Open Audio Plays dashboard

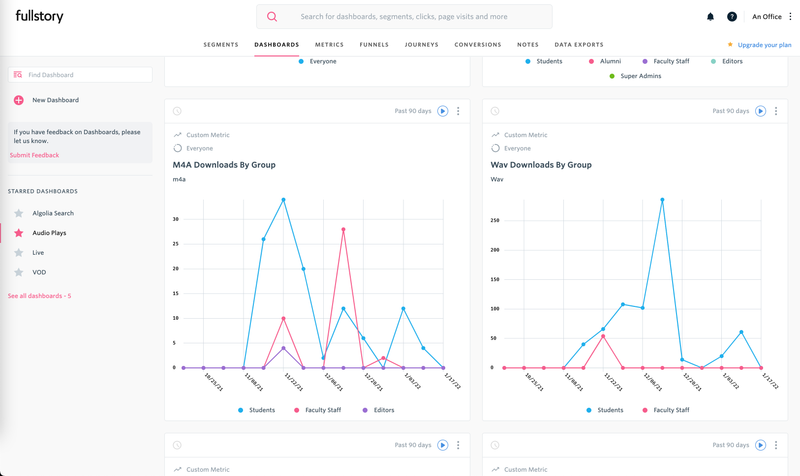tap(49, 233)
